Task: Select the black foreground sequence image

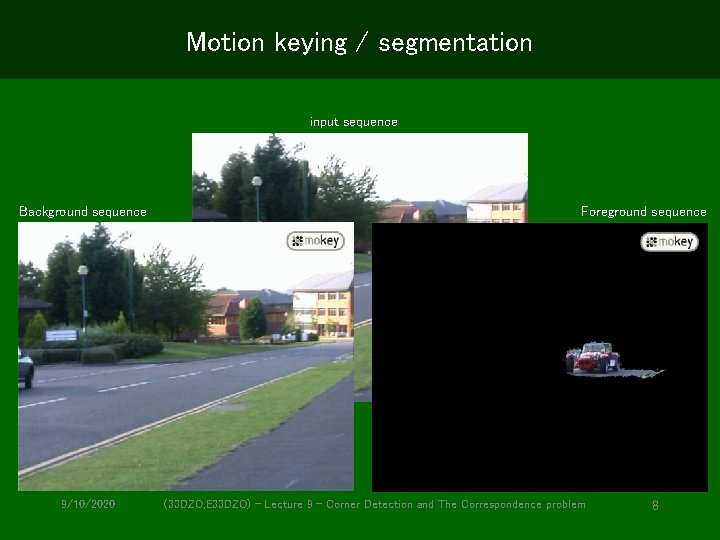Action: (540, 357)
